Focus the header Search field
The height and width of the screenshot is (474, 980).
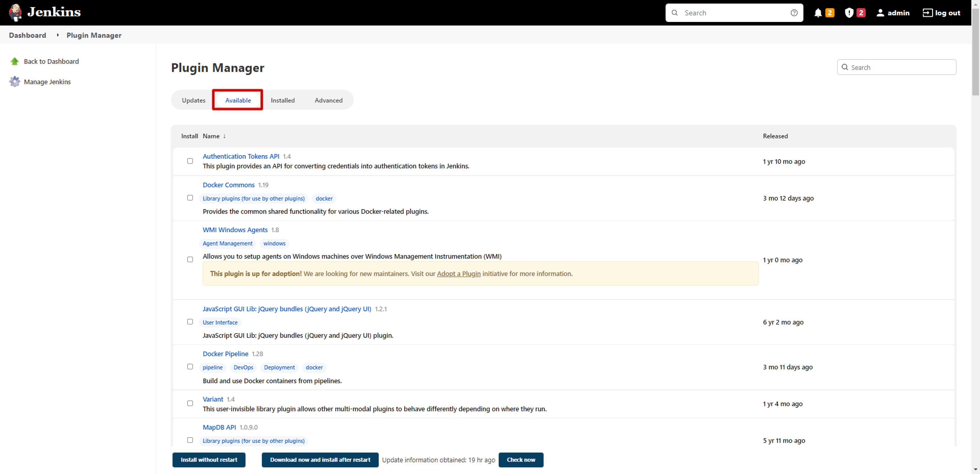tap(734, 13)
